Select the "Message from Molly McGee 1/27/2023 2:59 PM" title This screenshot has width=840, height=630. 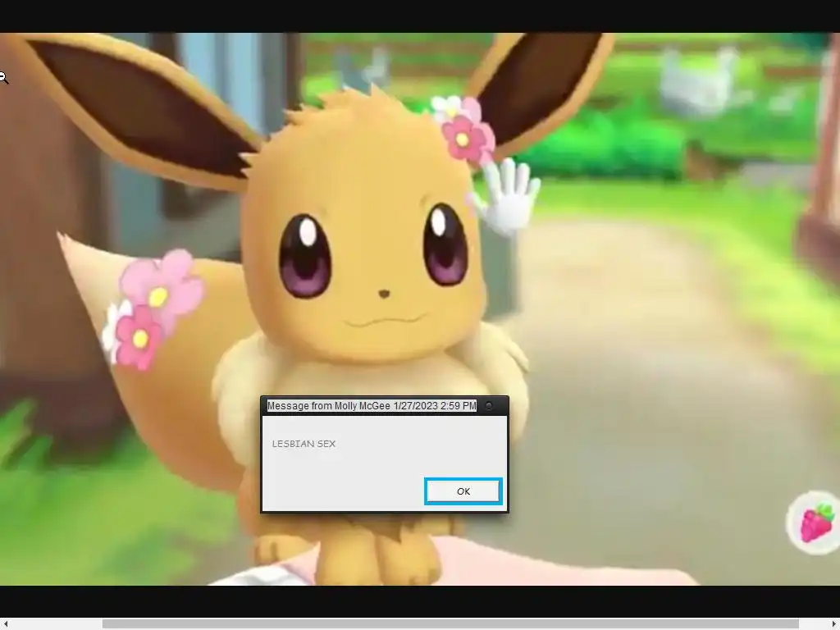pos(372,406)
